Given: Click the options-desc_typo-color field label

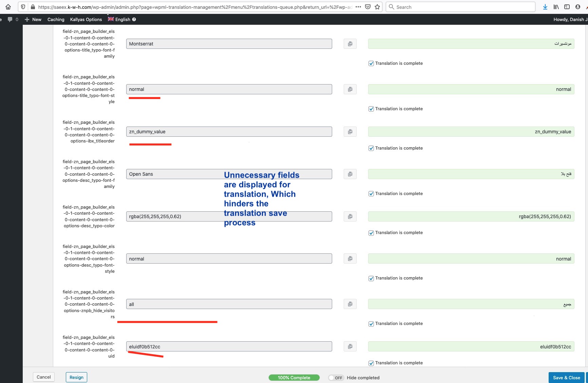Looking at the screenshot, I should click(x=89, y=216).
